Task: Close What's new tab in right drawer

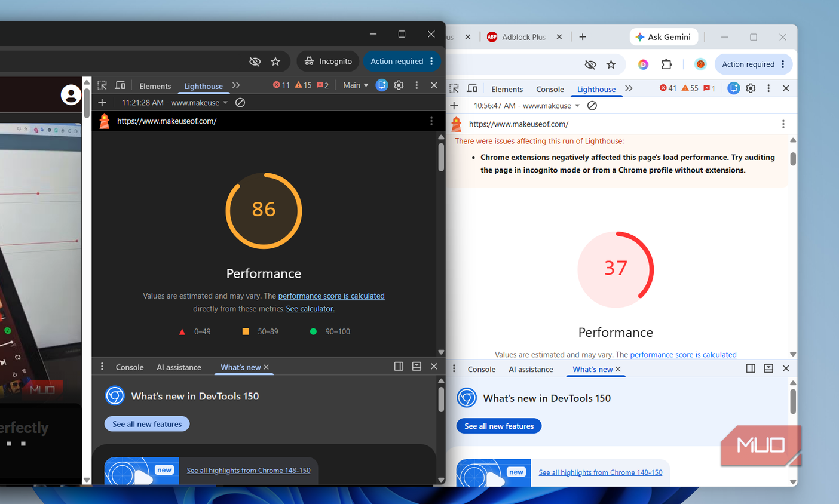Action: pyautogui.click(x=618, y=369)
